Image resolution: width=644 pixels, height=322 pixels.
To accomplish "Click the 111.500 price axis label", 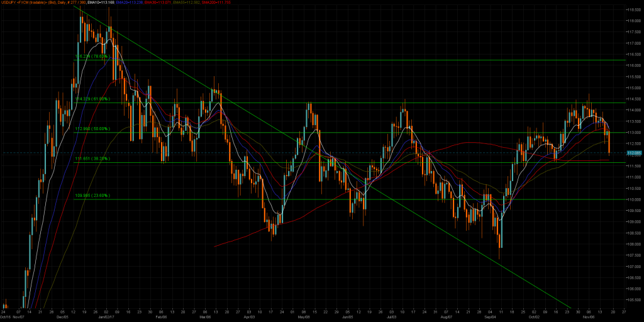I will coord(635,166).
